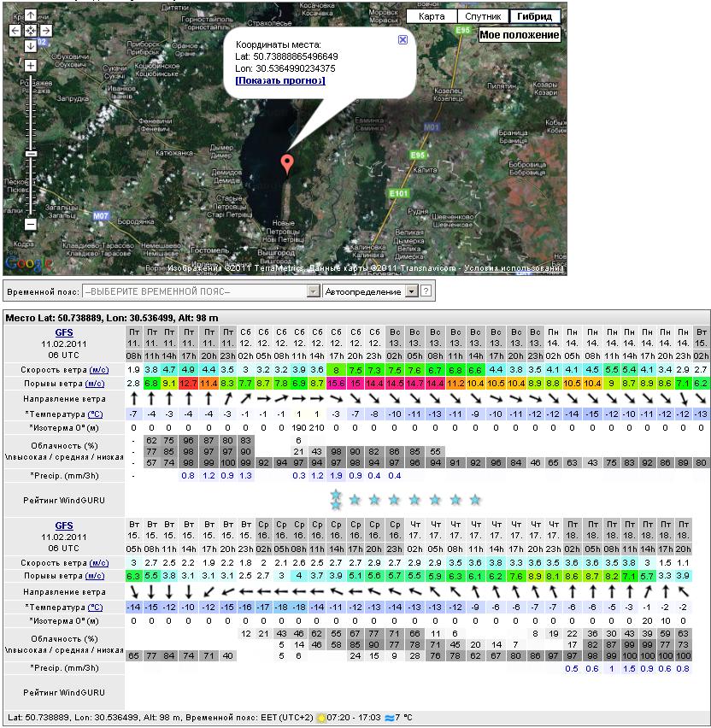Image resolution: width=711 pixels, height=728 pixels.
Task: Pan the map down with the arrow
Action: coord(30,45)
